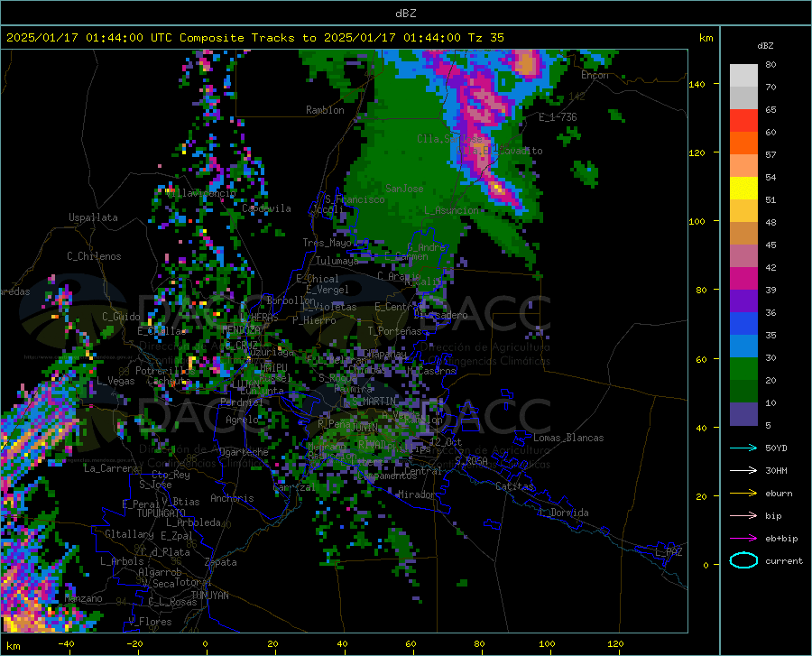The height and width of the screenshot is (656, 812).
Task: Click the Mirador map label
Action: click(x=416, y=494)
